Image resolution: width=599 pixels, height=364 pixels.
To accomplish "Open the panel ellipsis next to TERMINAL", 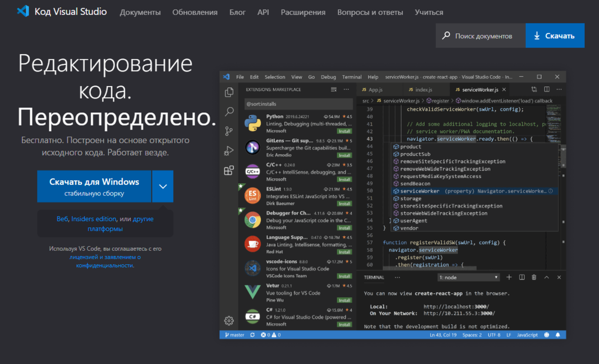I will [398, 277].
